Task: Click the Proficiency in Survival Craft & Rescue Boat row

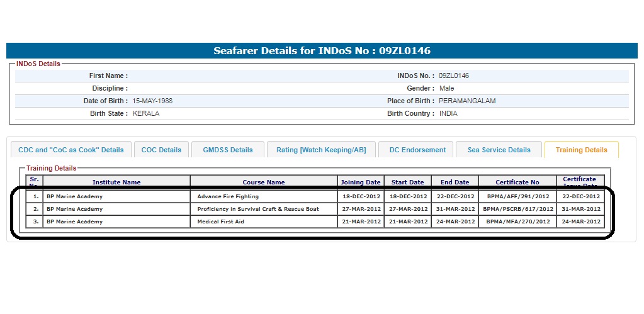Action: pos(257,209)
